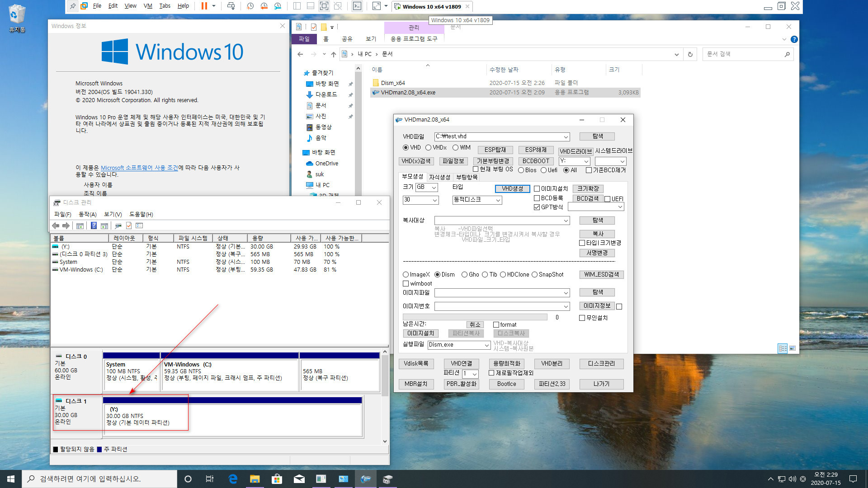Viewport: 868px width, 488px height.
Task: Click the properties checkmark icon in Disk Management
Action: (129, 225)
